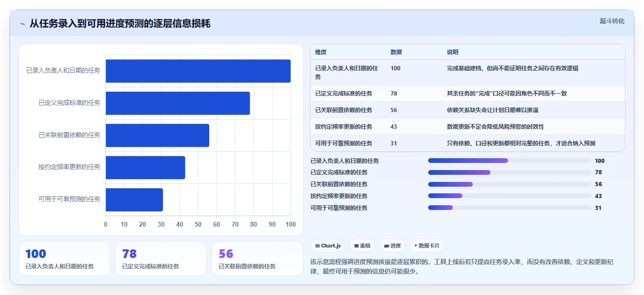Click the progress bar showing value 56
The height and width of the screenshot is (295, 644).
tap(509, 184)
